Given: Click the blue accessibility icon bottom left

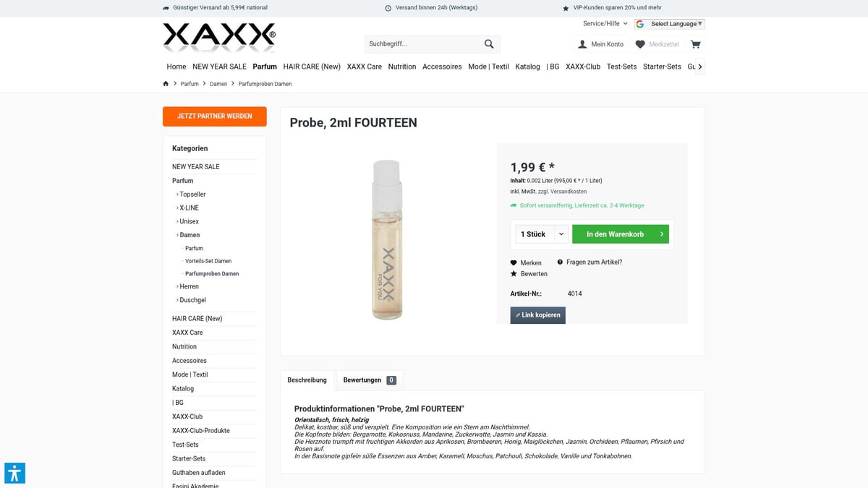Looking at the screenshot, I should coord(15,473).
